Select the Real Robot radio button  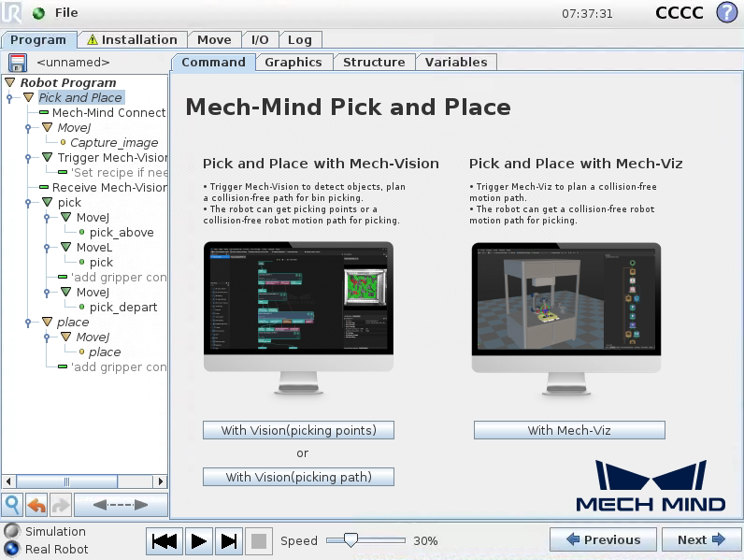[12, 549]
